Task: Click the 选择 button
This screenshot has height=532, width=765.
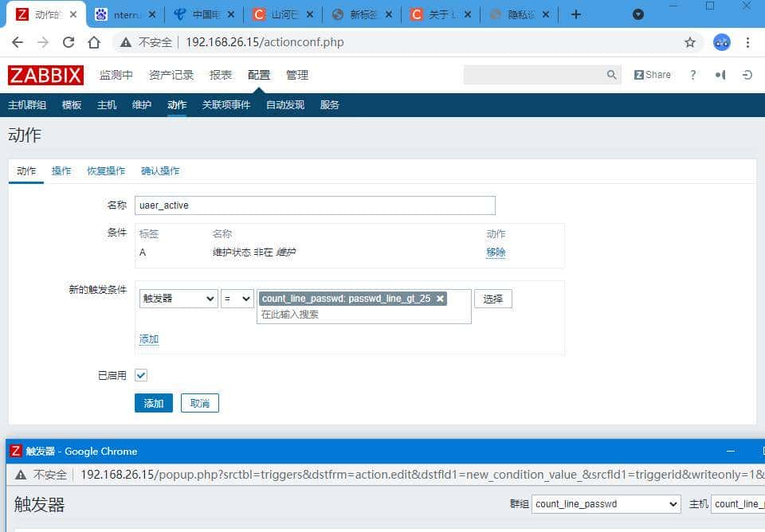Action: (x=493, y=299)
